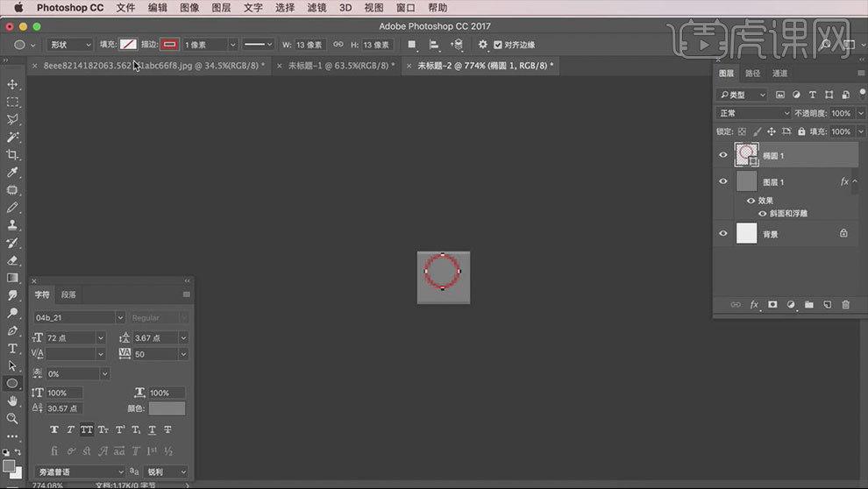Open the 文件 menu
The width and height of the screenshot is (868, 489).
(125, 8)
